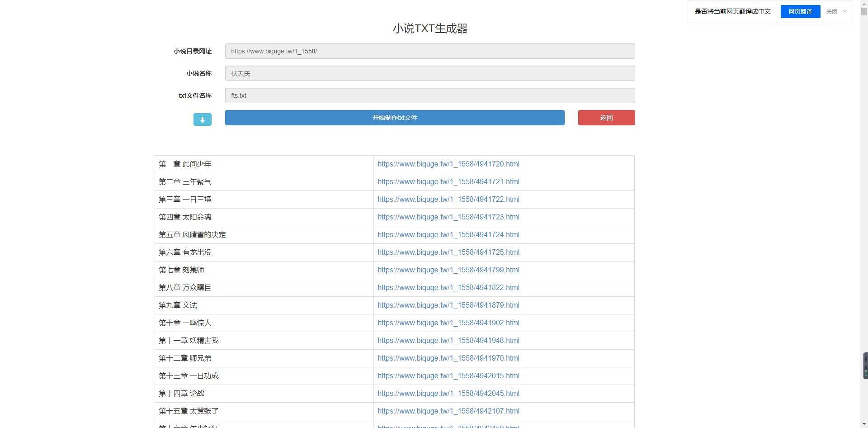Image resolution: width=868 pixels, height=428 pixels.
Task: Click the 网页翻译 translate button
Action: tap(800, 12)
